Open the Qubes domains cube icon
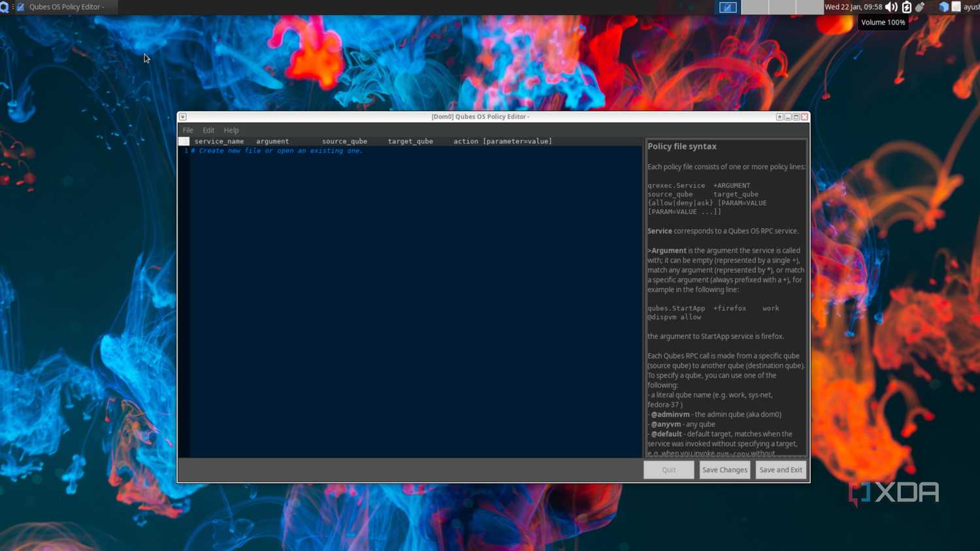The height and width of the screenshot is (551, 980). [943, 7]
